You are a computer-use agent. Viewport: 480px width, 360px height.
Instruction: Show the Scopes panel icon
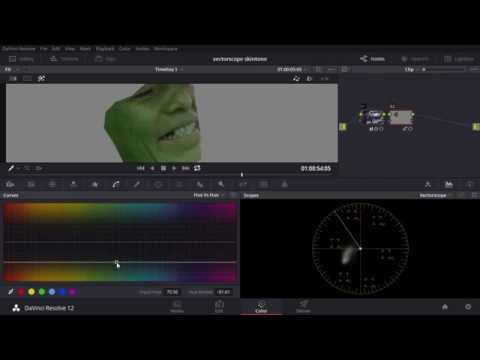(x=449, y=184)
